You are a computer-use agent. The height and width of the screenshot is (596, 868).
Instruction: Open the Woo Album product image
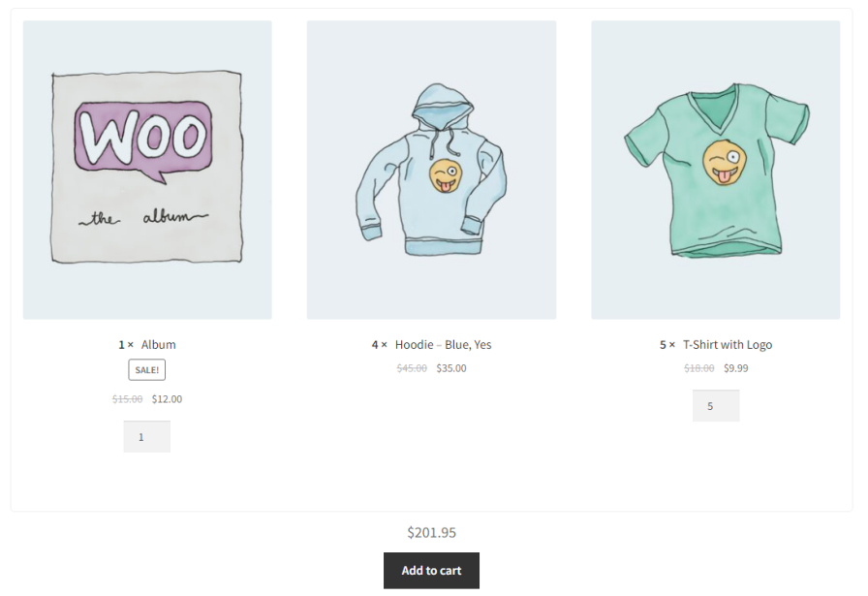coord(147,170)
